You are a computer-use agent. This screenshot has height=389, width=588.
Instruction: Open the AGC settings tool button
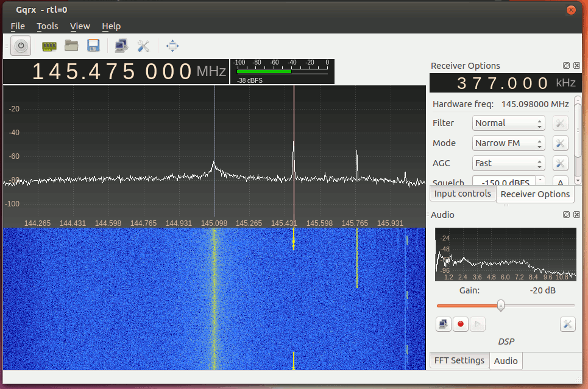[x=560, y=163]
